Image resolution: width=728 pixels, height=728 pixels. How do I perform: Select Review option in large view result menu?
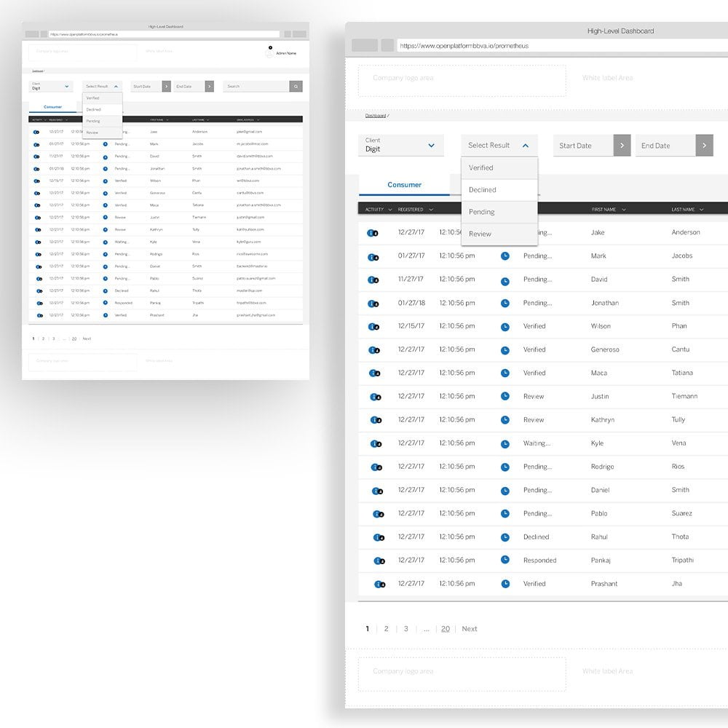pos(480,234)
